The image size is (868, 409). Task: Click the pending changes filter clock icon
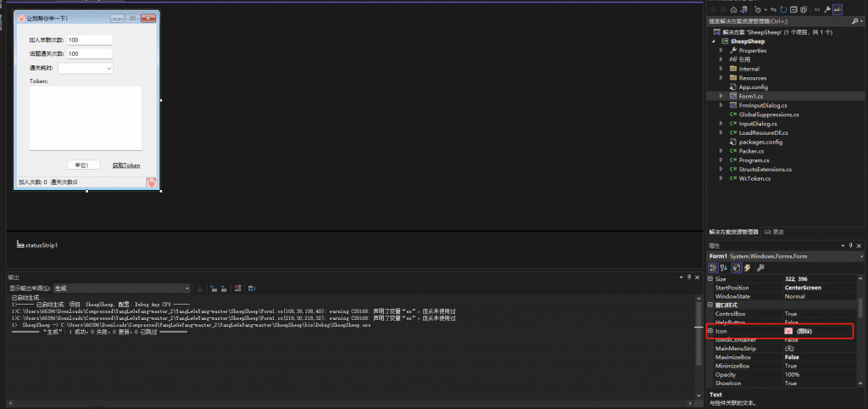(758, 9)
